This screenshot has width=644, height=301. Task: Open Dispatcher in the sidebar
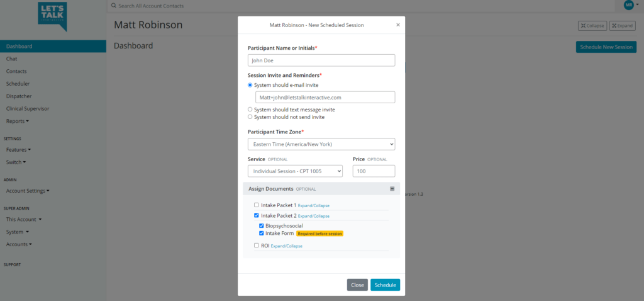click(19, 96)
